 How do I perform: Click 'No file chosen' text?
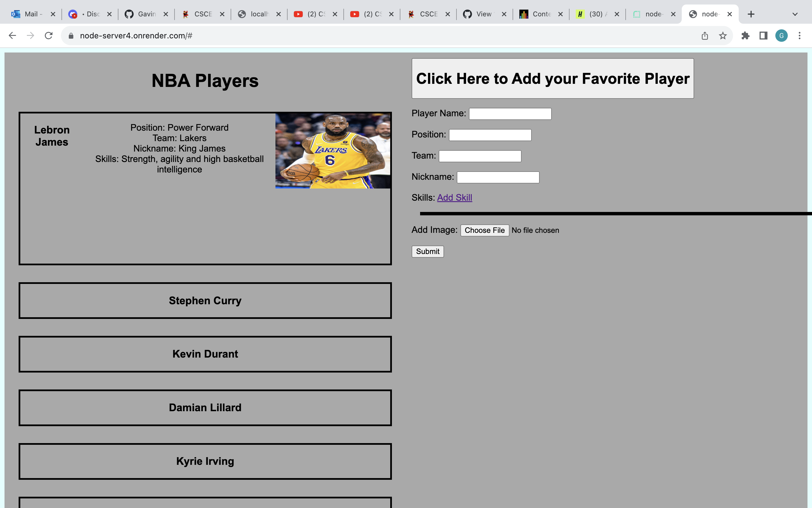click(x=535, y=230)
